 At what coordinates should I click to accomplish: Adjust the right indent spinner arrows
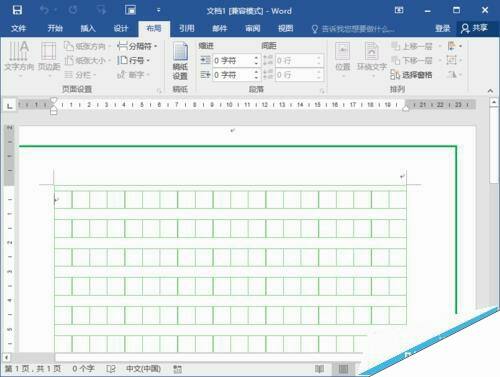[x=256, y=75]
